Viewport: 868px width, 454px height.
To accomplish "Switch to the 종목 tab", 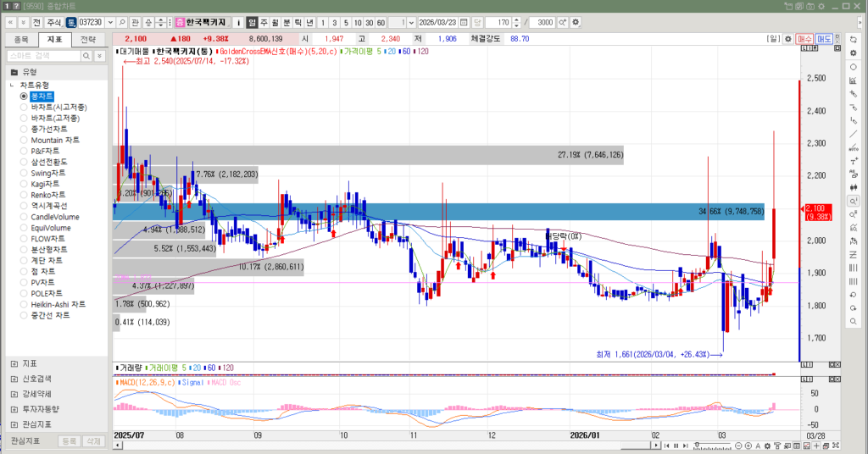I will [22, 39].
